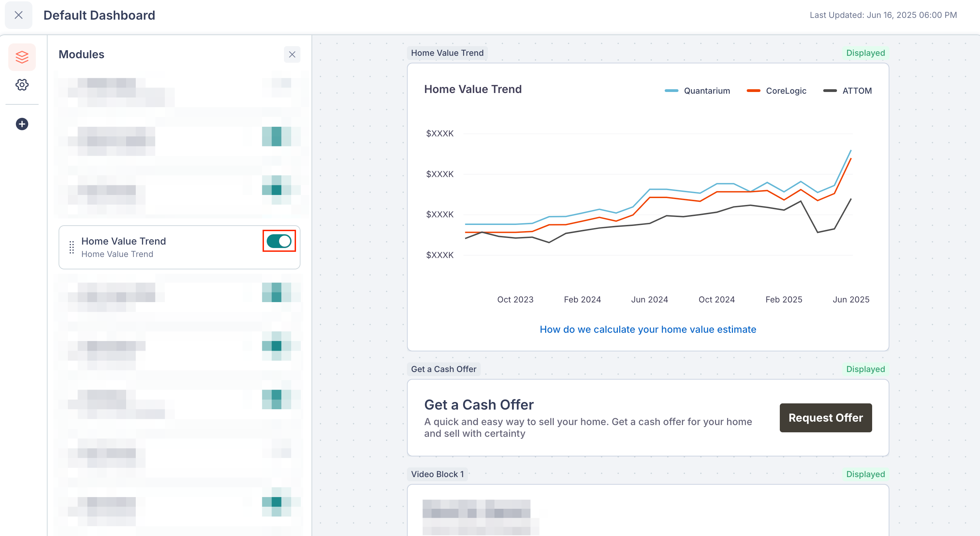Open the settings gear icon in sidebar
The width and height of the screenshot is (980, 536).
pyautogui.click(x=22, y=85)
